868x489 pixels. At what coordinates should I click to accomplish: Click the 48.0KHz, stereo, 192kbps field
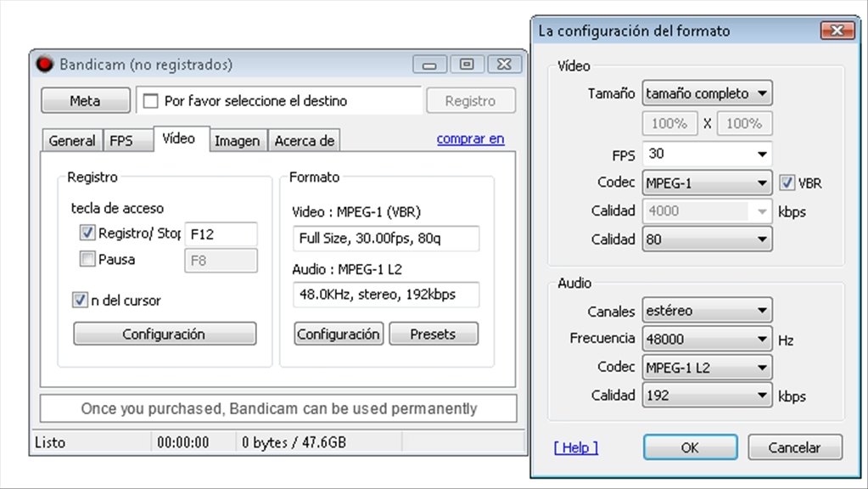pos(386,294)
